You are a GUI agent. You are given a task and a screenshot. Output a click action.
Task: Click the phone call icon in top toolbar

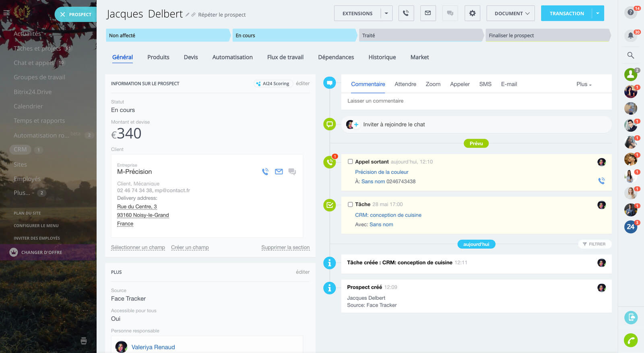[406, 13]
